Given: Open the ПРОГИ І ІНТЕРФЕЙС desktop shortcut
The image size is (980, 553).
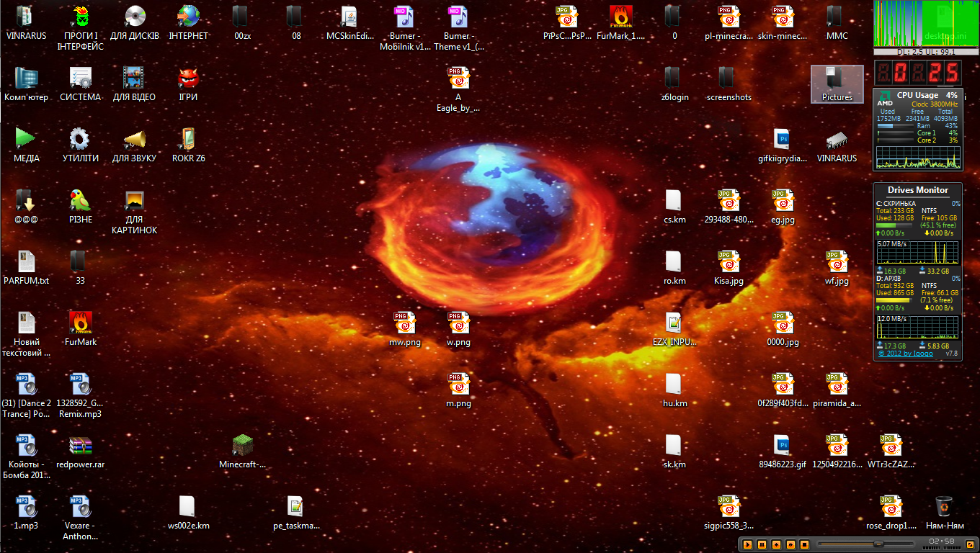Looking at the screenshot, I should [80, 27].
